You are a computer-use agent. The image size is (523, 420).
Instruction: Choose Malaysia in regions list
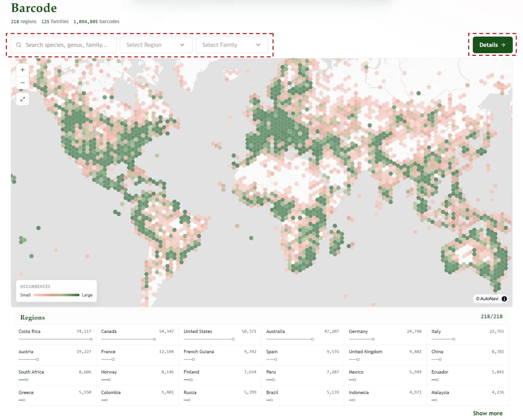(x=467, y=396)
